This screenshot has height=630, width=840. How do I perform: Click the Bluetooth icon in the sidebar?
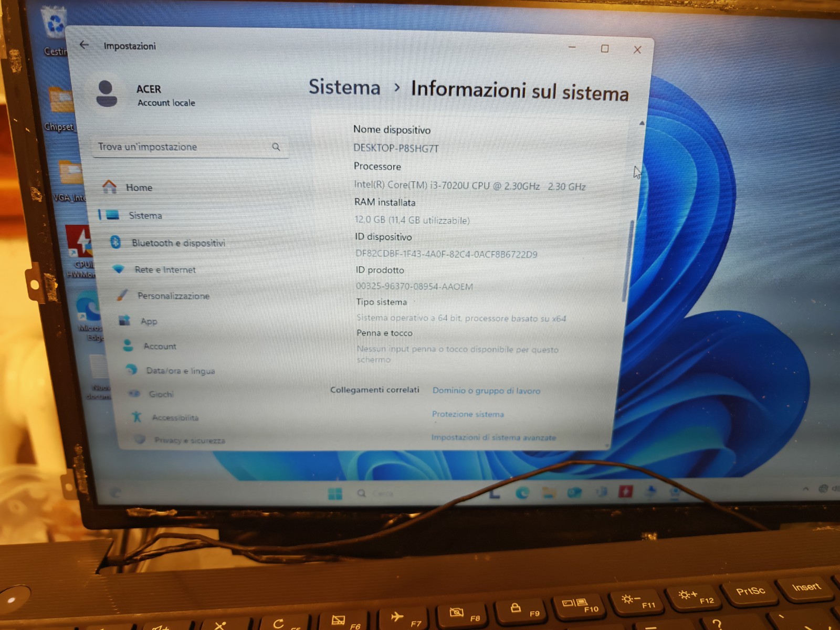[x=115, y=242]
